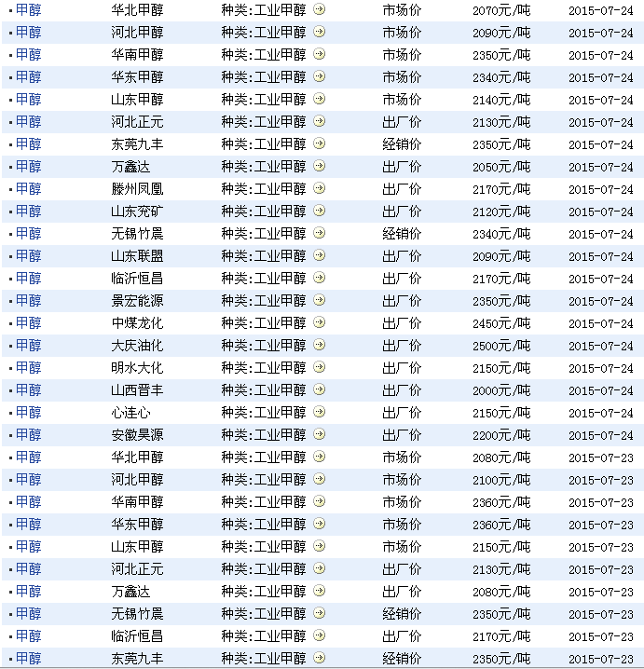Open the 甲醇 link in the 景宏能源 row
This screenshot has height=669, width=644.
coord(29,300)
